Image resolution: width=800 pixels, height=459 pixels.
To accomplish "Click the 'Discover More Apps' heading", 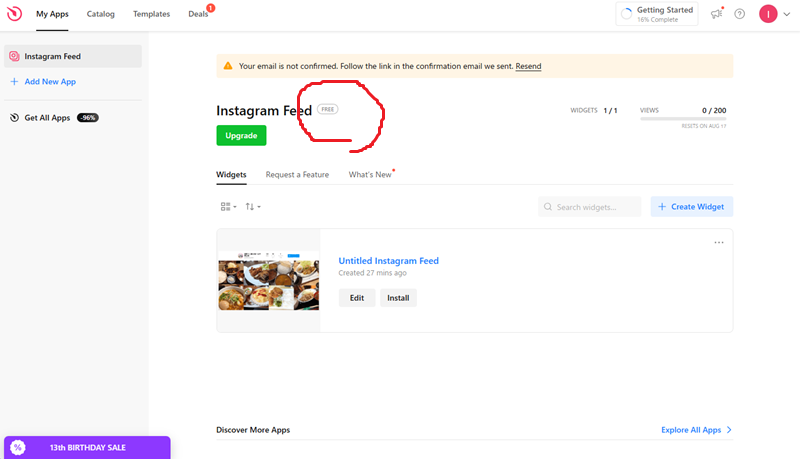I will coord(253,430).
